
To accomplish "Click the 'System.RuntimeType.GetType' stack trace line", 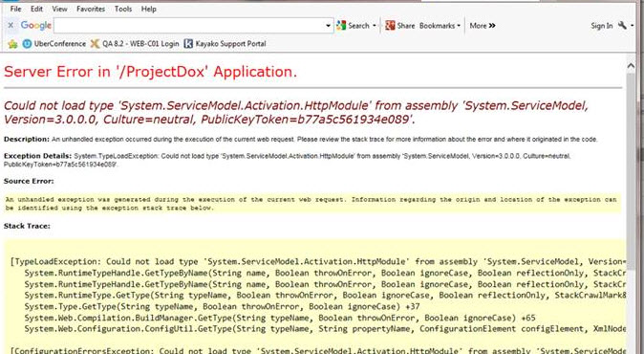I will [325, 296].
